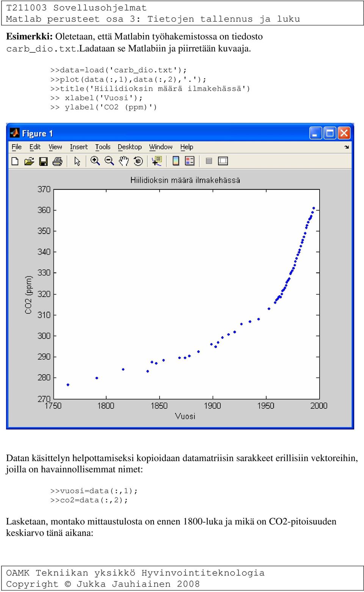This screenshot has height=592, width=364.
Task: Click the code line 'co2=data(:,2);'
Action: [89, 500]
